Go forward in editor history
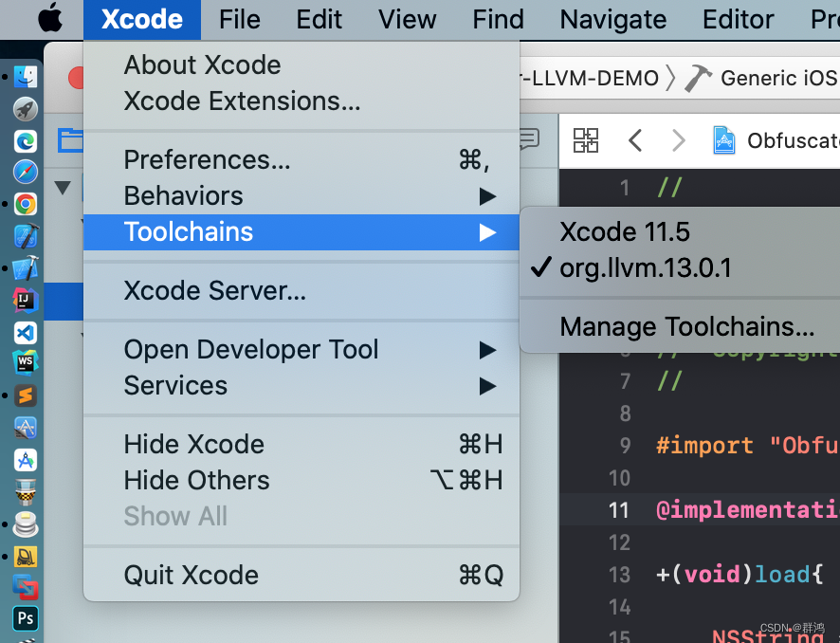This screenshot has width=840, height=643. (x=678, y=141)
